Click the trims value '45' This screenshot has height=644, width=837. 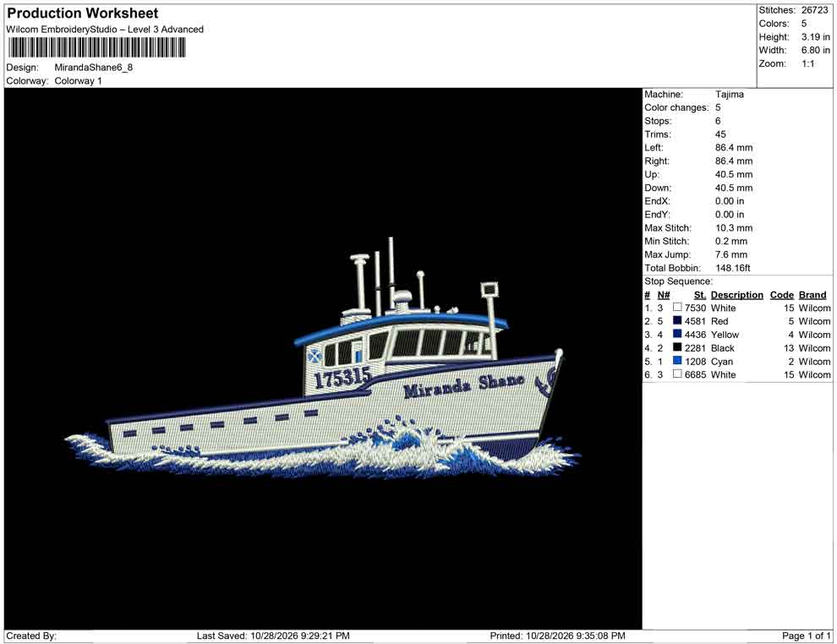point(720,134)
